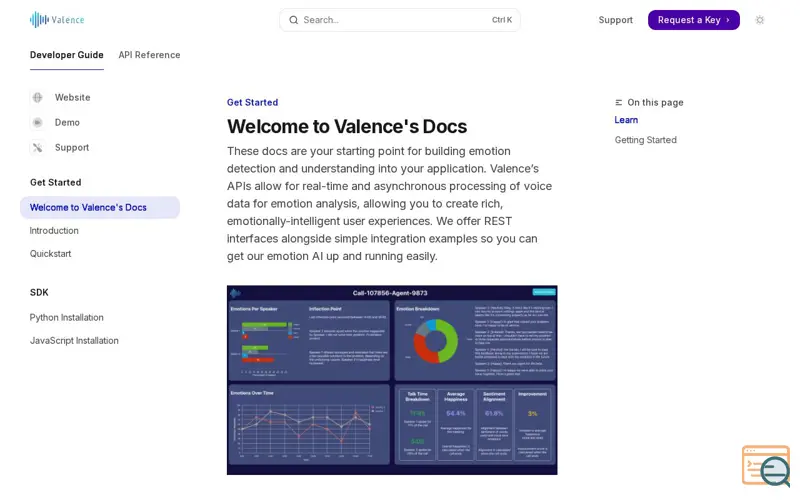Switch to the API Reference tab

point(149,55)
